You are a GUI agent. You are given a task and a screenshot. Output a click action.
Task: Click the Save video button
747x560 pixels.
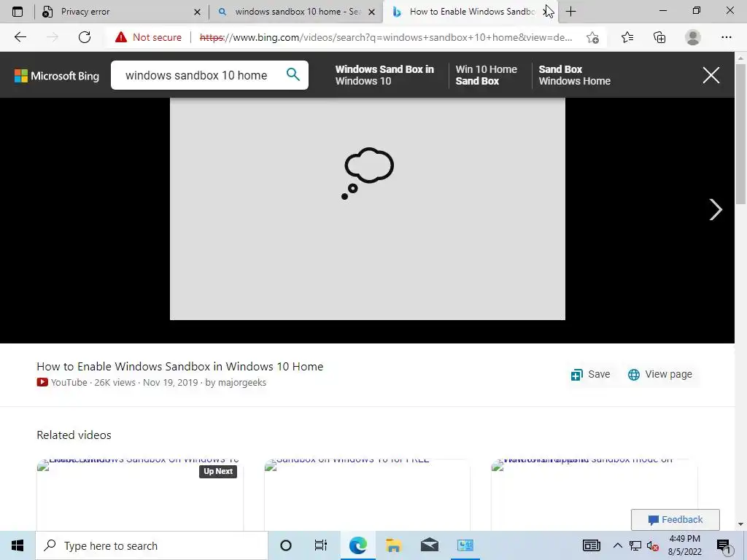tap(590, 374)
